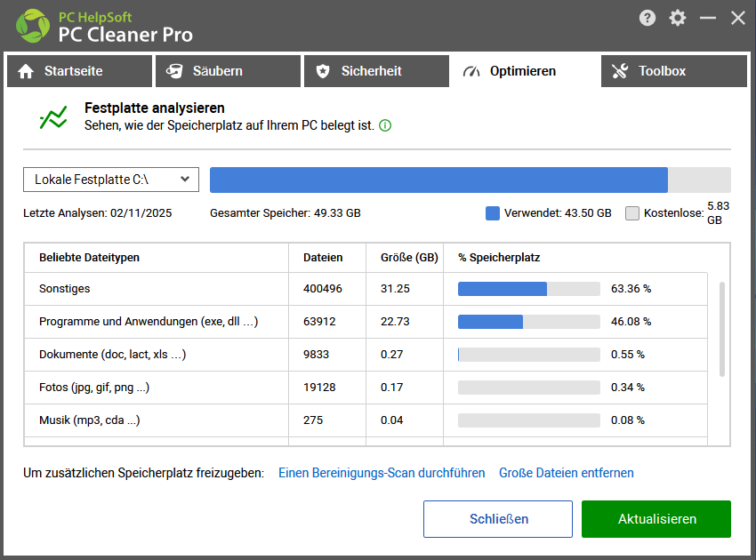Click the green info circle icon
The image size is (756, 560).
coord(385,126)
